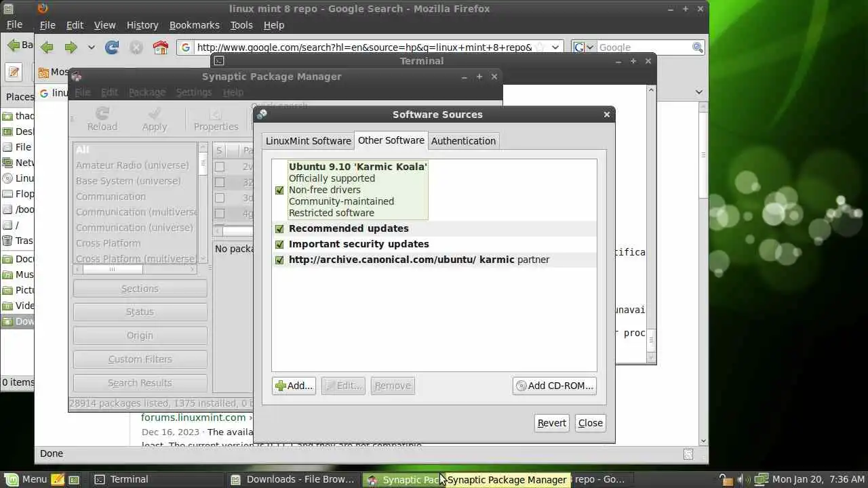
Task: Click the magnifier icon in the Firefox search box
Action: coord(697,47)
